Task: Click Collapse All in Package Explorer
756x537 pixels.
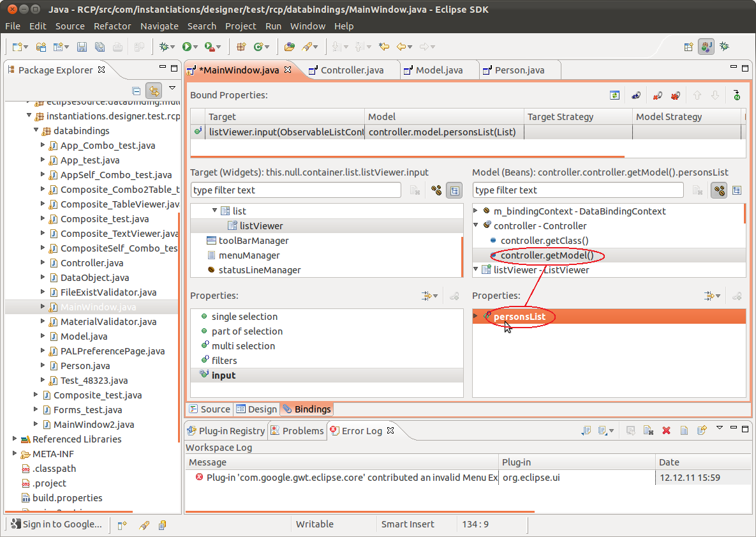Action: tap(137, 91)
